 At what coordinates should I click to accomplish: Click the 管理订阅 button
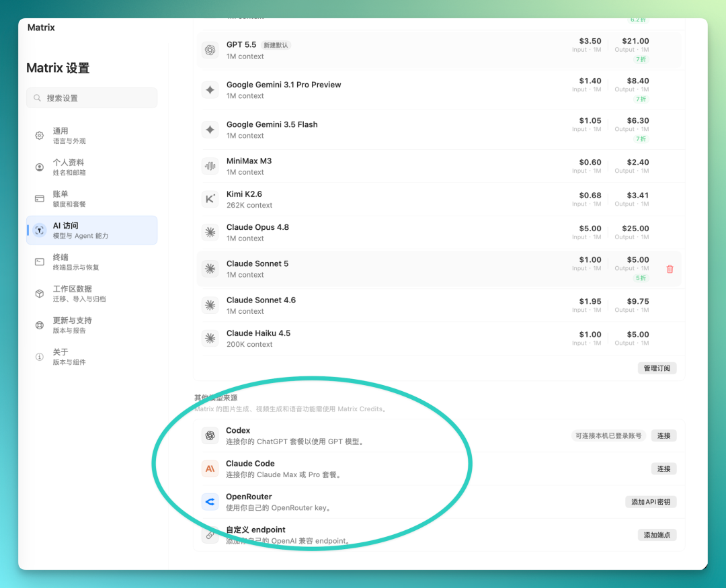point(657,368)
